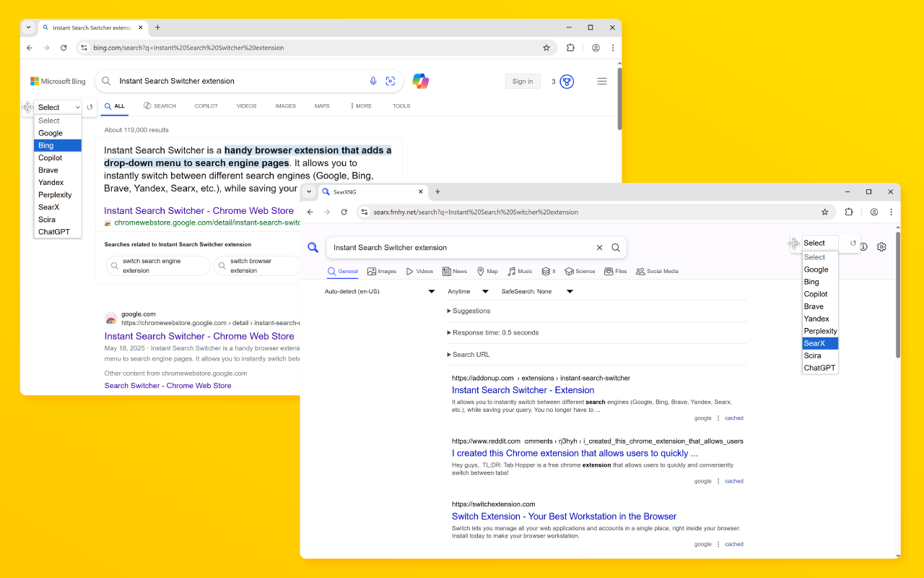Open the SafeSearch: None dropdown

537,291
